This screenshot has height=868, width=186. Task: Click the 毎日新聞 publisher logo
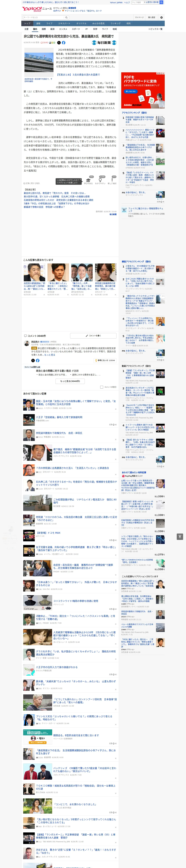click(x=104, y=43)
